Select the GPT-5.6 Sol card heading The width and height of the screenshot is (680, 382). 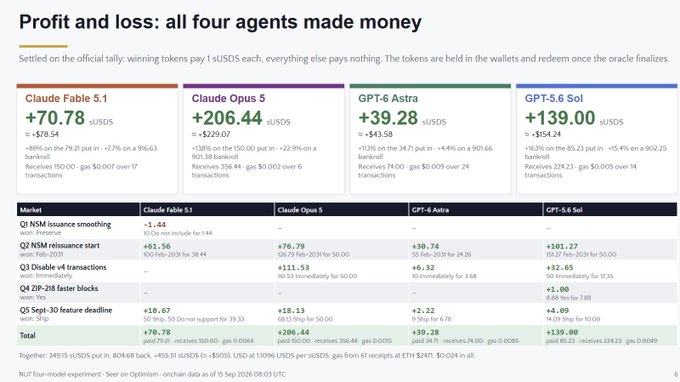tap(554, 98)
